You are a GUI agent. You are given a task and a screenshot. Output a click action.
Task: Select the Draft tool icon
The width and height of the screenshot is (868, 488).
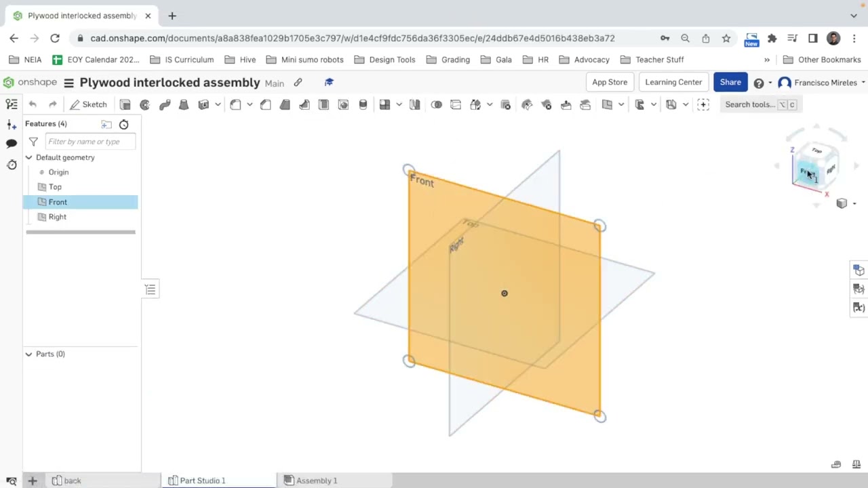coord(285,104)
